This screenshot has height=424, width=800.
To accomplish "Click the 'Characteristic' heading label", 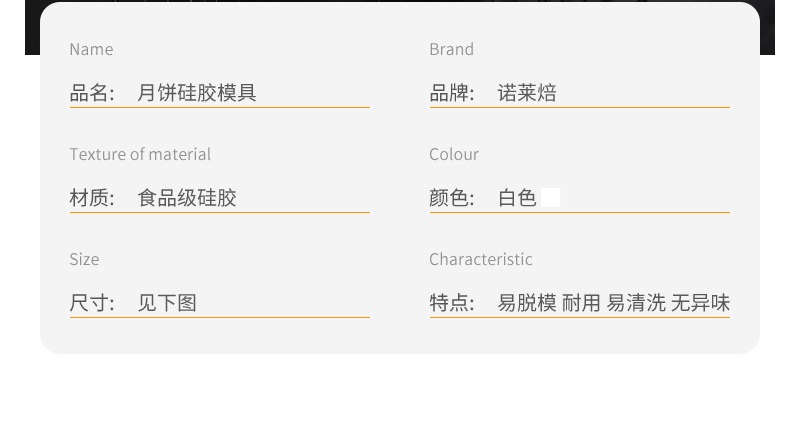I will (x=481, y=259).
